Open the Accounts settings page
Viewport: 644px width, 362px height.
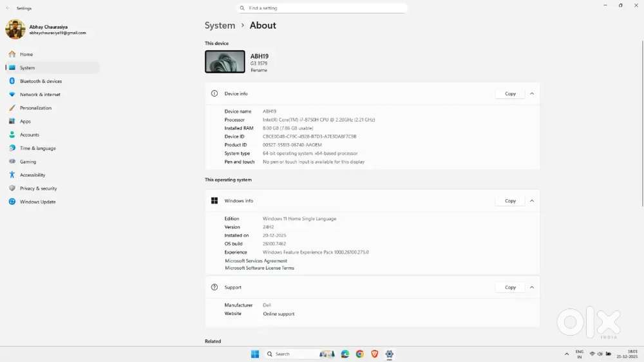pos(29,135)
